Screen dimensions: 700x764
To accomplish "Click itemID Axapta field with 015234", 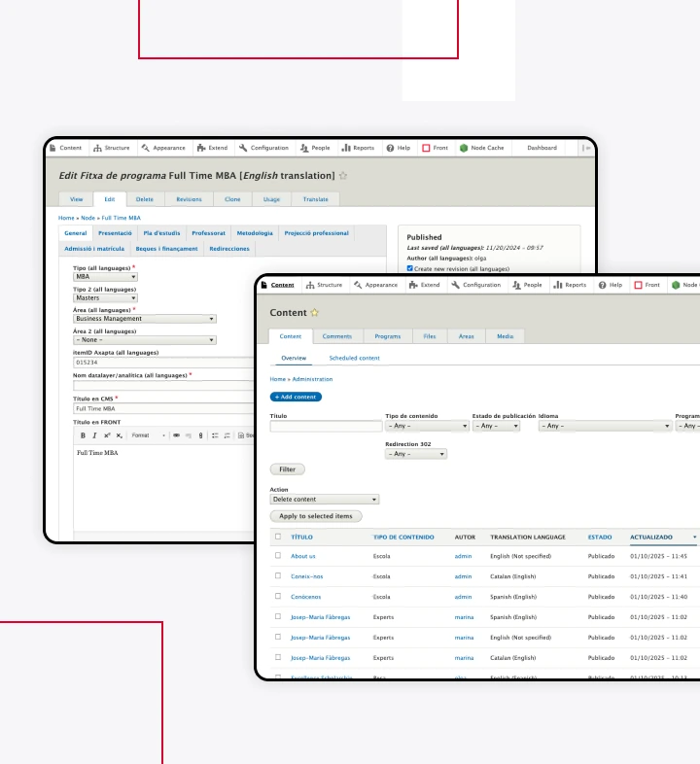I will (x=163, y=363).
